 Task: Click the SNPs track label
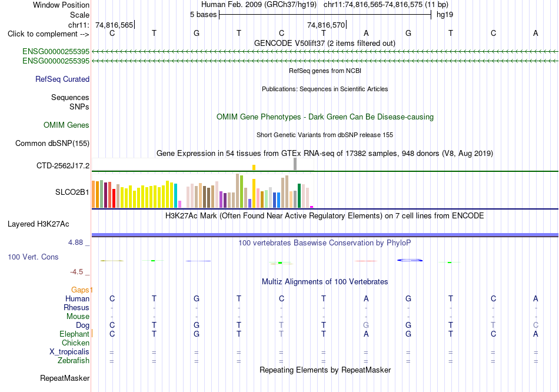(x=79, y=107)
